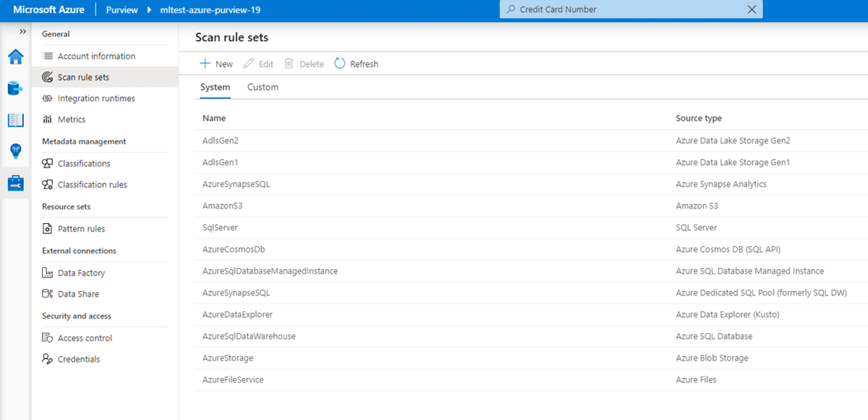Focus the Credit Card Number search field
The width and height of the screenshot is (868, 420).
point(631,9)
